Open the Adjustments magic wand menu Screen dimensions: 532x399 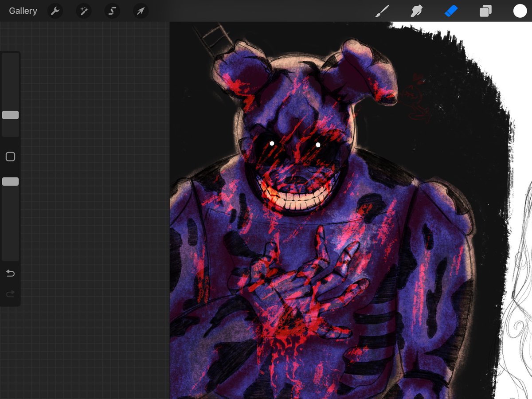[x=84, y=11]
